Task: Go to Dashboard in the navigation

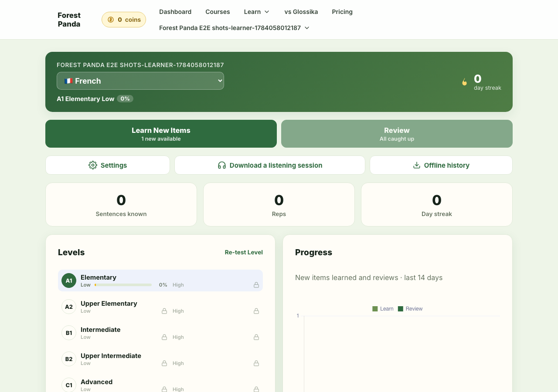Action: [x=175, y=12]
